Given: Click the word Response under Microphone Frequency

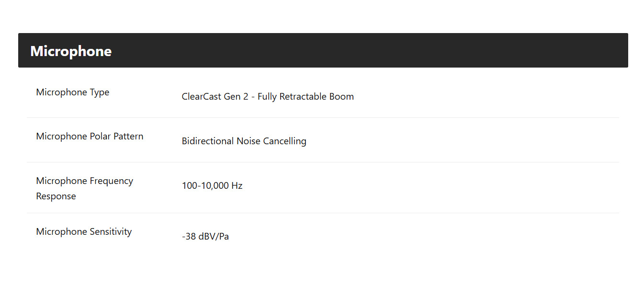Looking at the screenshot, I should (56, 196).
